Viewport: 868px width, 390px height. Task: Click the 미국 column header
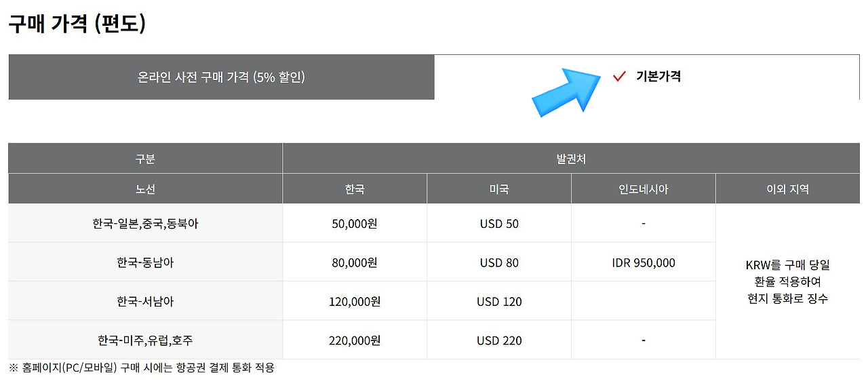tap(499, 189)
